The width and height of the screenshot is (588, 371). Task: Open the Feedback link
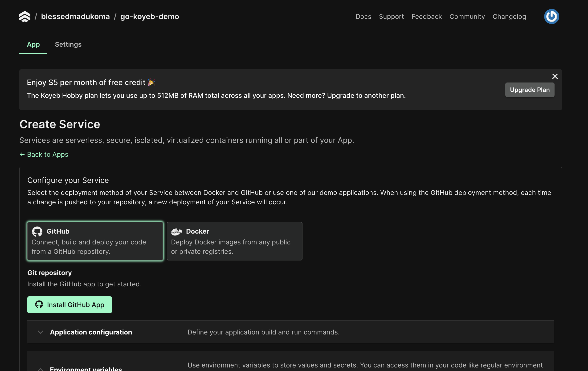(x=426, y=16)
